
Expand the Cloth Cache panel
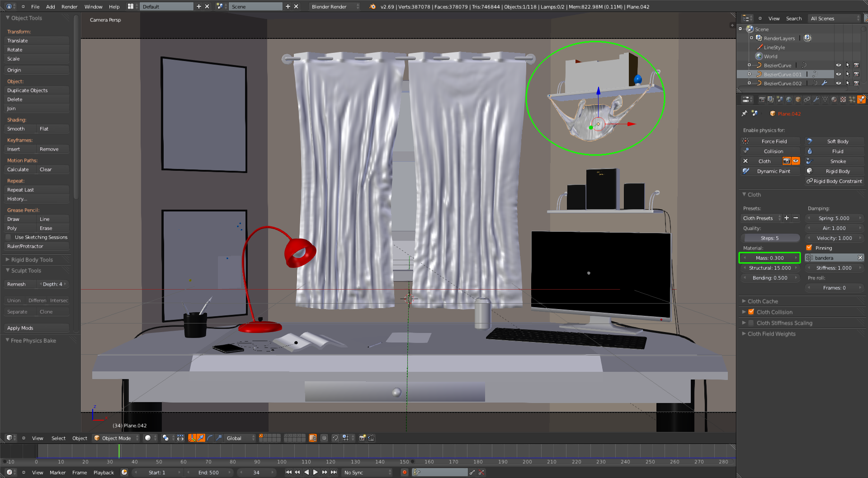point(763,301)
